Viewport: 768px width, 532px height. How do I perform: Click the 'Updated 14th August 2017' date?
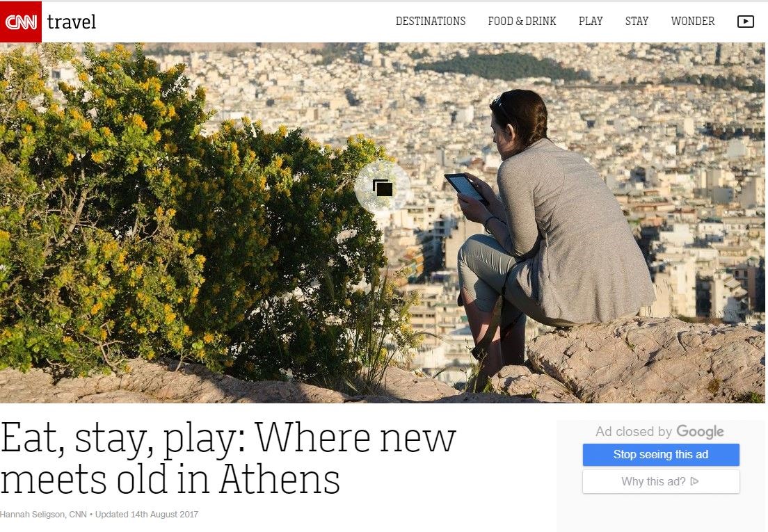pyautogui.click(x=147, y=515)
